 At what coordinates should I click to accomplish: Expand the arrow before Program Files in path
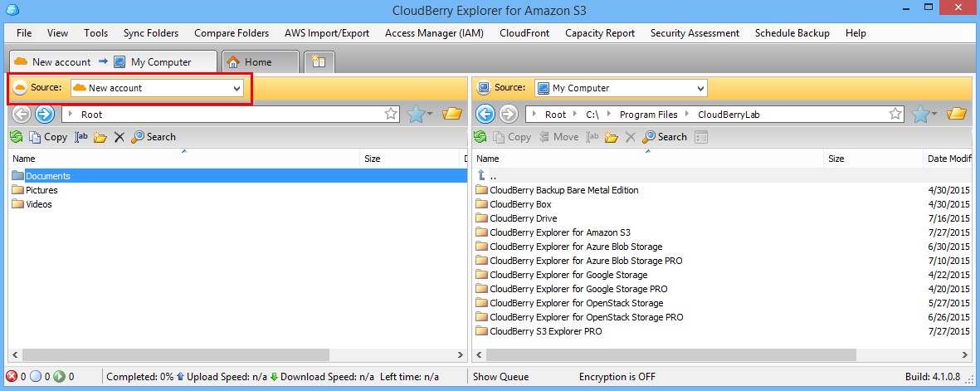coord(609,115)
